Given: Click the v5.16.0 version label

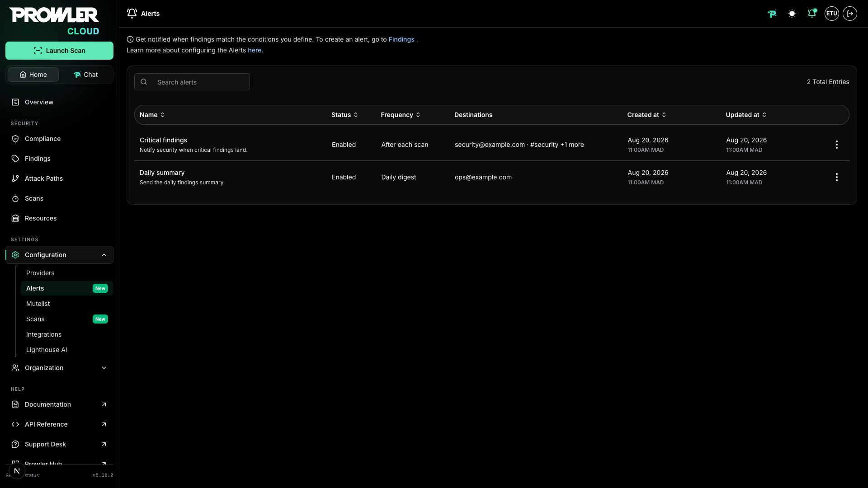Looking at the screenshot, I should 103,475.
